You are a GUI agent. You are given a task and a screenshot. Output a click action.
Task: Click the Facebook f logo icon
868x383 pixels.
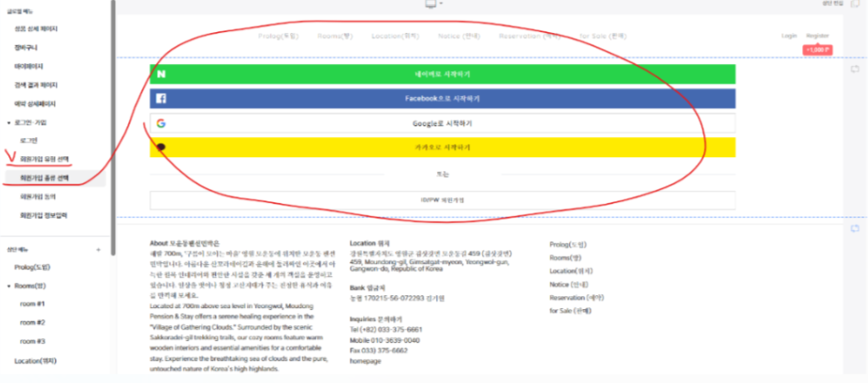tap(161, 99)
